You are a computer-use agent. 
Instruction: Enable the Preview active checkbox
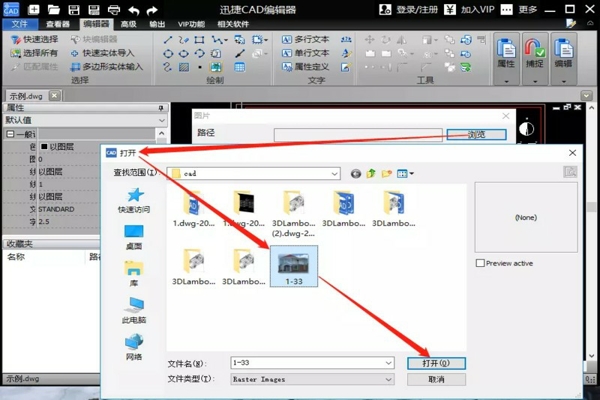pos(480,263)
